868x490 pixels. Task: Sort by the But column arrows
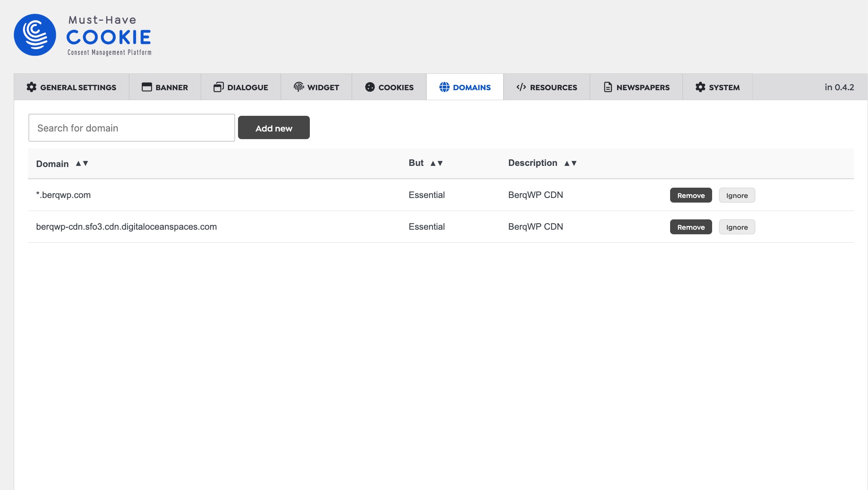click(436, 163)
